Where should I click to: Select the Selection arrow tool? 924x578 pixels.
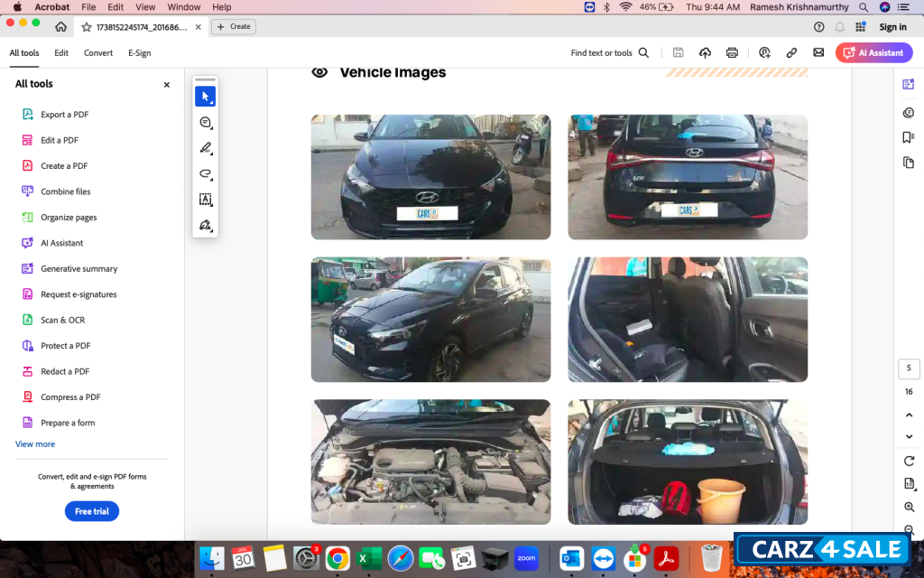205,96
